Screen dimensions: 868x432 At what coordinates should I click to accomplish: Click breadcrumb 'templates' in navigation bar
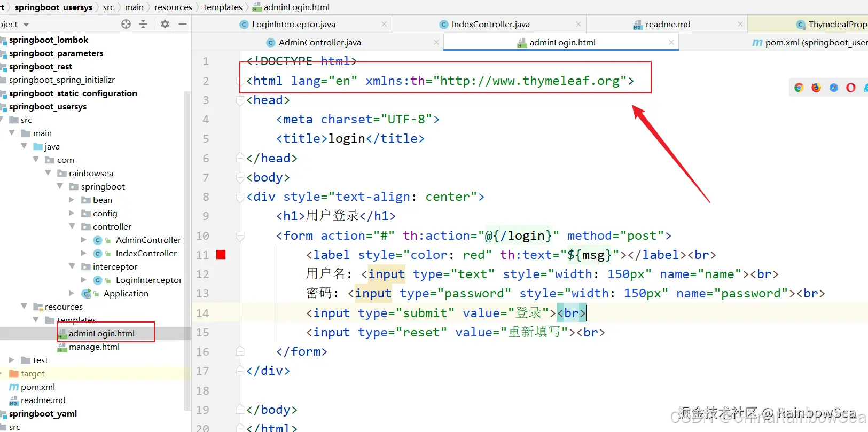(223, 7)
